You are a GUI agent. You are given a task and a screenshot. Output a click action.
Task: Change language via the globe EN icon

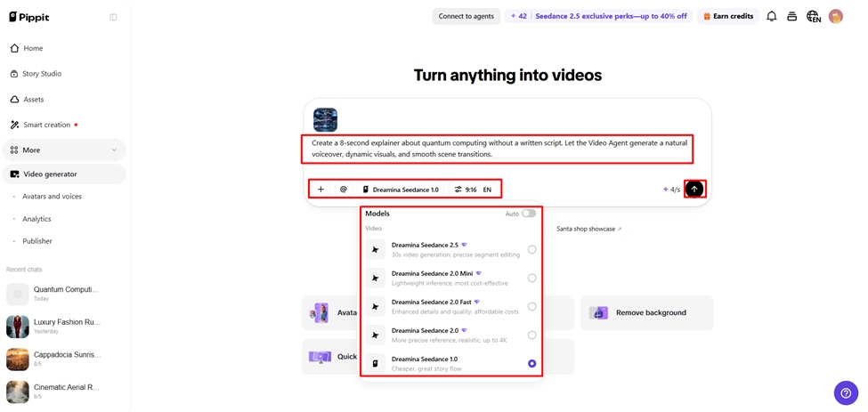click(x=813, y=17)
